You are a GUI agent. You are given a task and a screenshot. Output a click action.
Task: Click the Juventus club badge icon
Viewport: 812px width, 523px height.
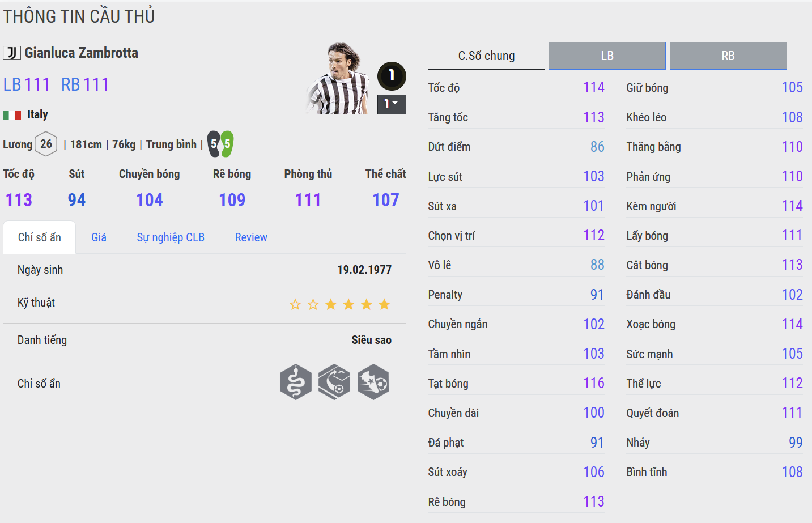(12, 53)
